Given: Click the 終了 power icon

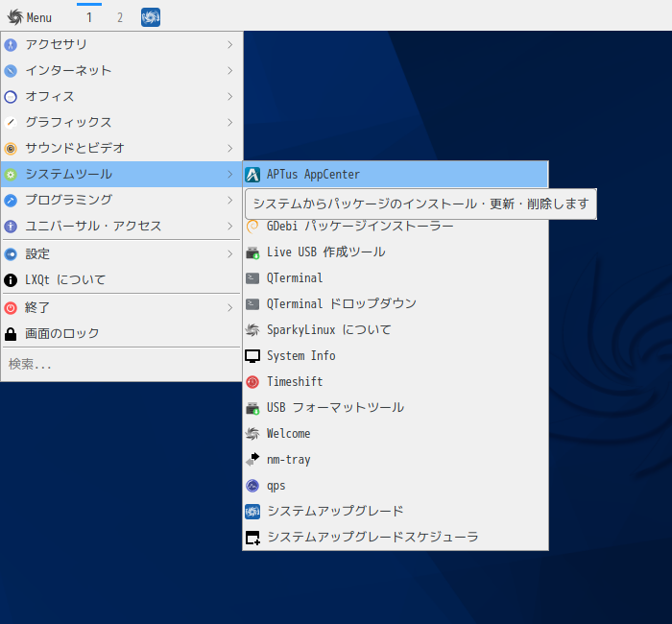Looking at the screenshot, I should (11, 308).
